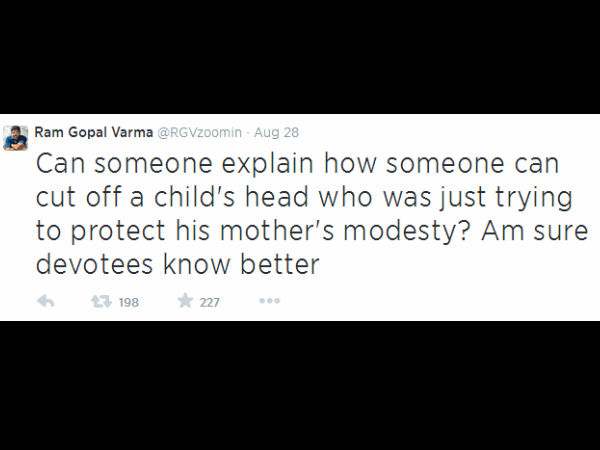Click Ram Gopal Varma's profile avatar
This screenshot has width=600, height=450.
16,138
